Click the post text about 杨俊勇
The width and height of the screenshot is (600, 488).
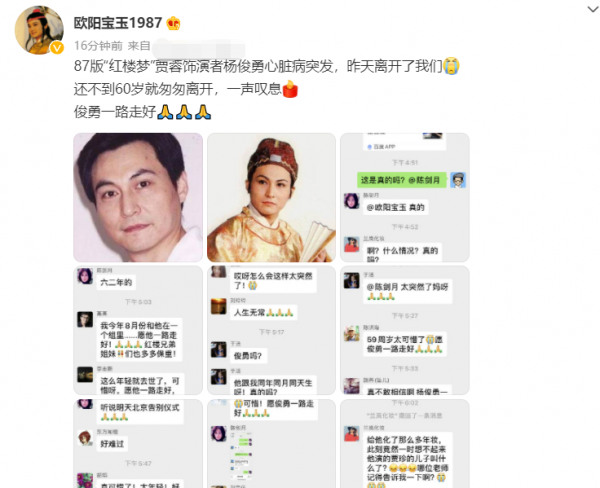tap(267, 89)
